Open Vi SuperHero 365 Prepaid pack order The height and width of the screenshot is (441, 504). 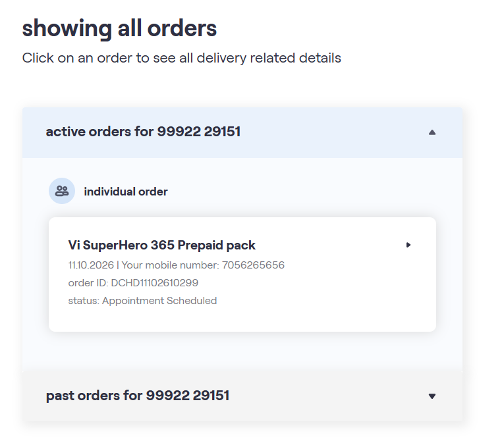pos(161,246)
